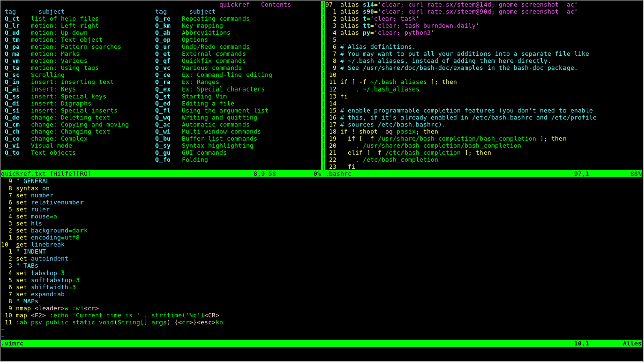Click the 'set tabstop=3' line
Viewport: 644px width, 362px height.
pyautogui.click(x=40, y=273)
